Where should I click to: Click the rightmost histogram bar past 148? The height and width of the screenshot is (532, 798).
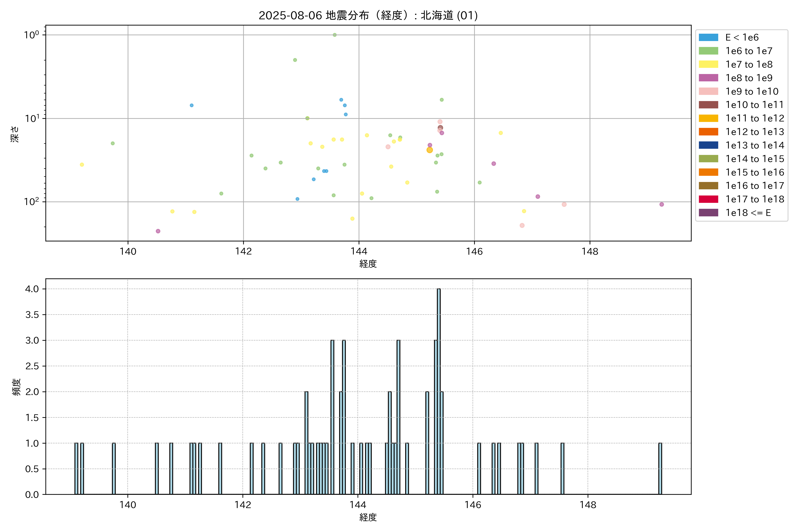(660, 469)
